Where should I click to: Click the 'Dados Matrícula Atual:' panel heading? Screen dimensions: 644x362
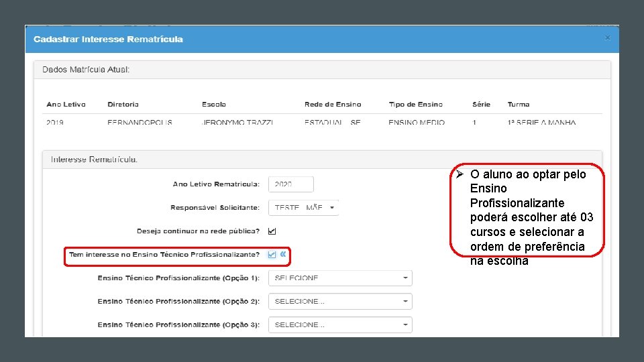(86, 70)
